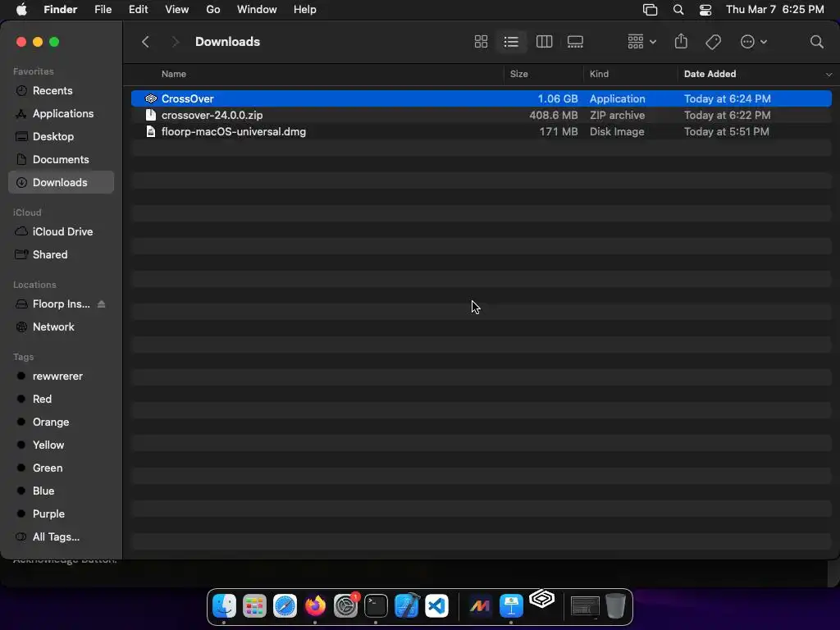Screen dimensions: 840x630
Task: Click the Share toolbar icon
Action: click(x=681, y=41)
